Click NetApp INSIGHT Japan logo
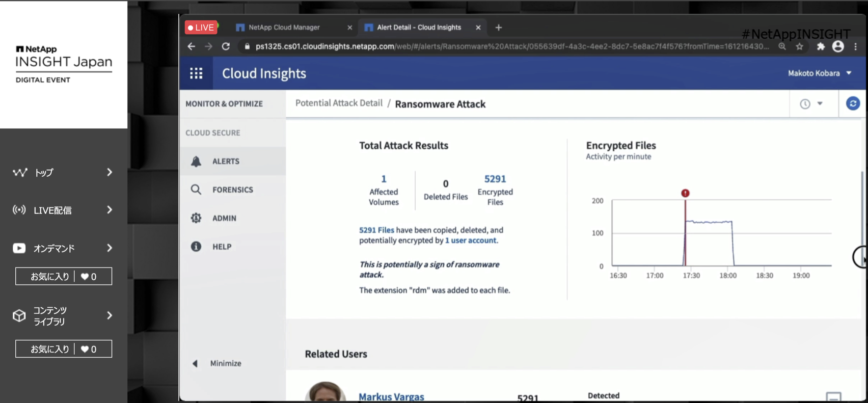Viewport: 868px width, 403px height. (64, 64)
